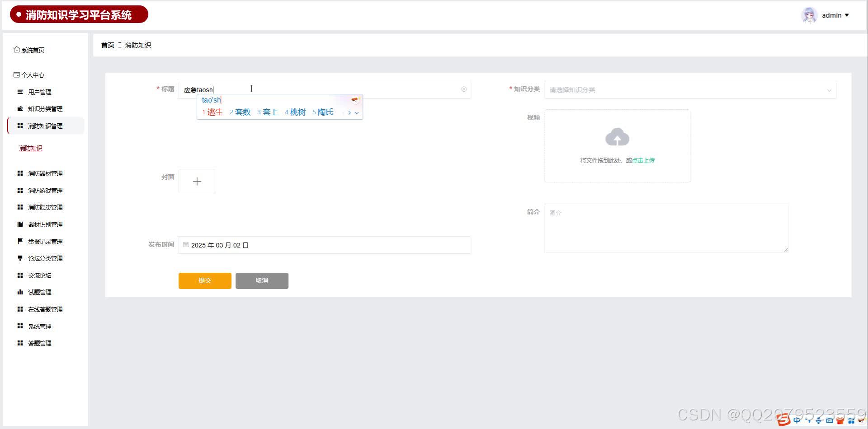Click the bars icon next to 器材识别管理
The image size is (868, 429).
point(20,224)
